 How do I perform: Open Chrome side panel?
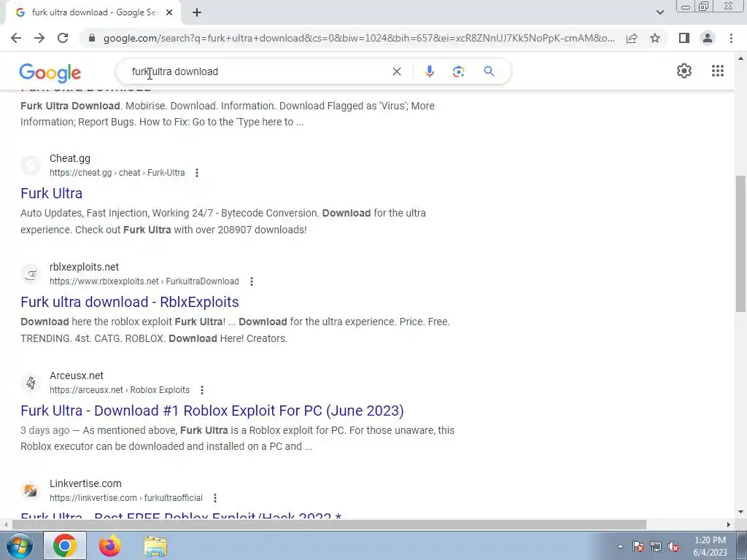[x=684, y=38]
